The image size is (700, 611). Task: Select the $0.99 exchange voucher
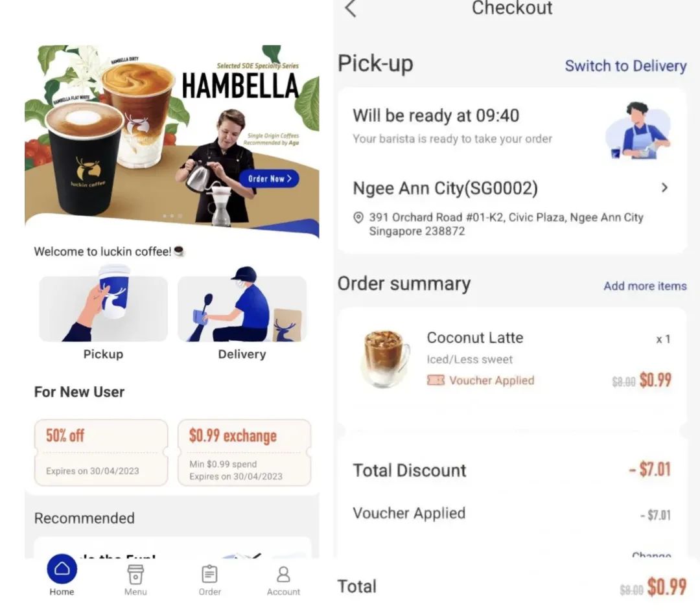pos(244,452)
